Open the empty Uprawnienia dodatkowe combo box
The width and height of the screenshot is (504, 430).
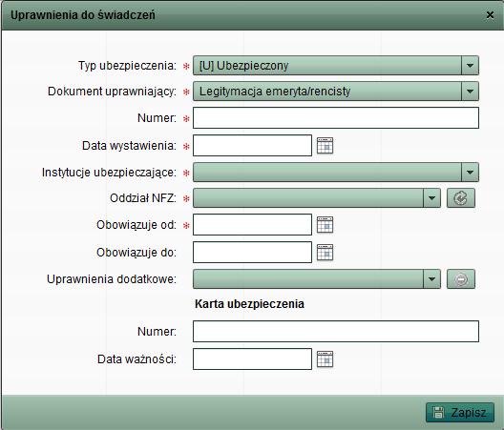pyautogui.click(x=317, y=278)
